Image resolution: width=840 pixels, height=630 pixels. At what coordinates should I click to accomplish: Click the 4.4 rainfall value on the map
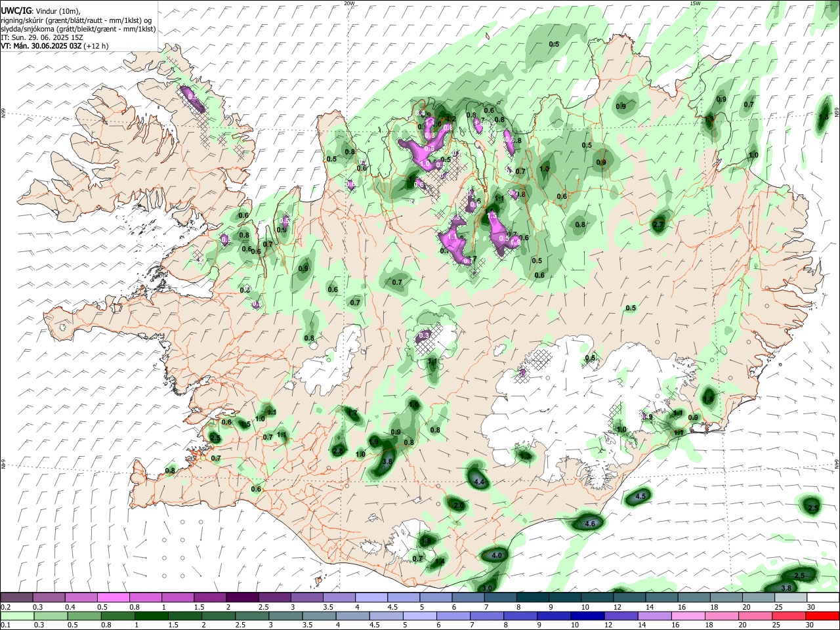pyautogui.click(x=478, y=482)
